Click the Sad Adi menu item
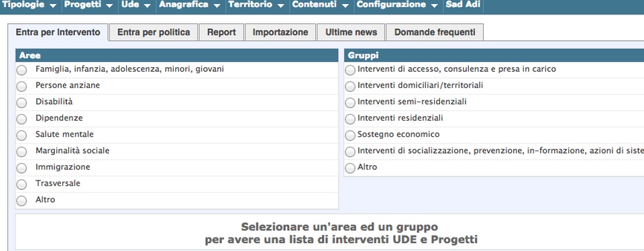 tap(462, 5)
